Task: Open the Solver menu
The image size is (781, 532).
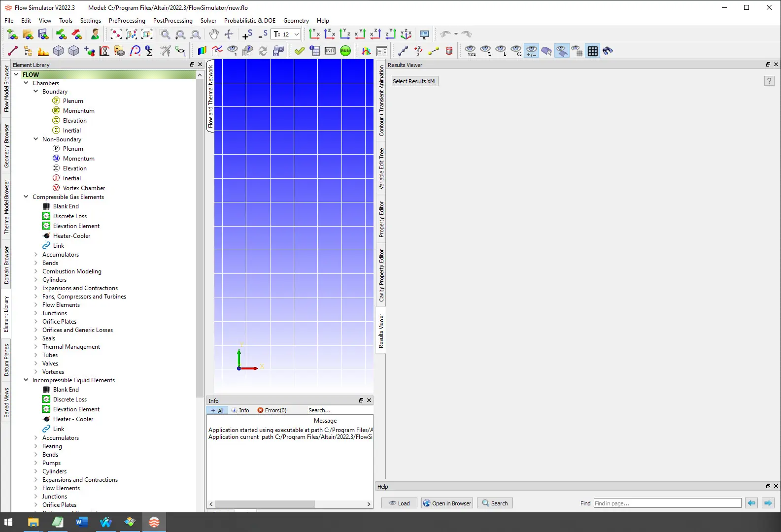Action: pos(208,21)
